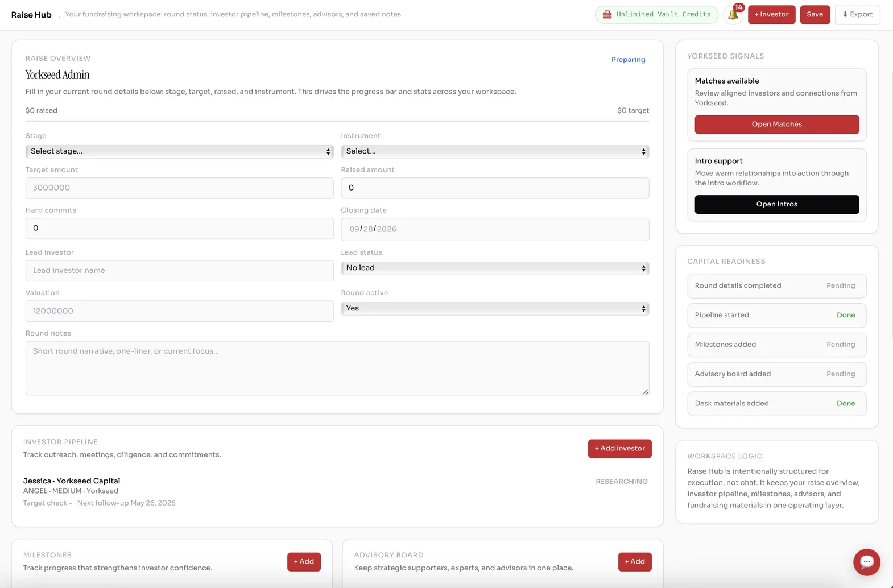Screen dimensions: 893x588
Task: Click the Raise Hub title
Action: (x=31, y=15)
